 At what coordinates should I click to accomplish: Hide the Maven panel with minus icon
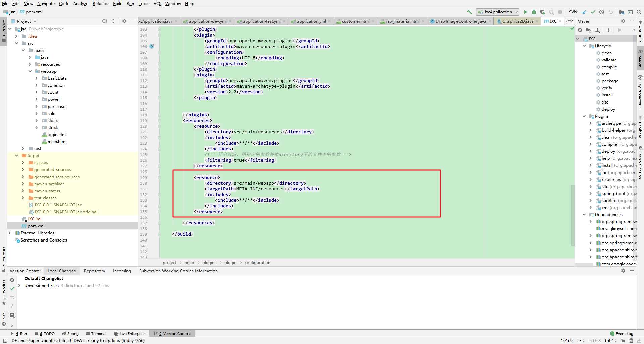(632, 21)
